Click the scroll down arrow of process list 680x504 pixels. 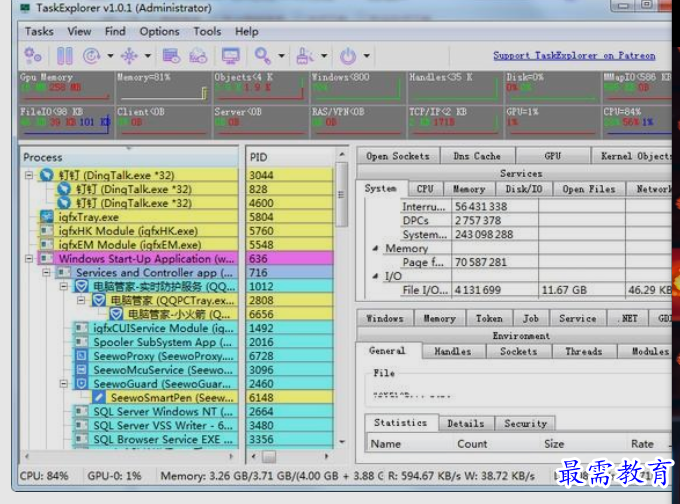click(x=342, y=442)
